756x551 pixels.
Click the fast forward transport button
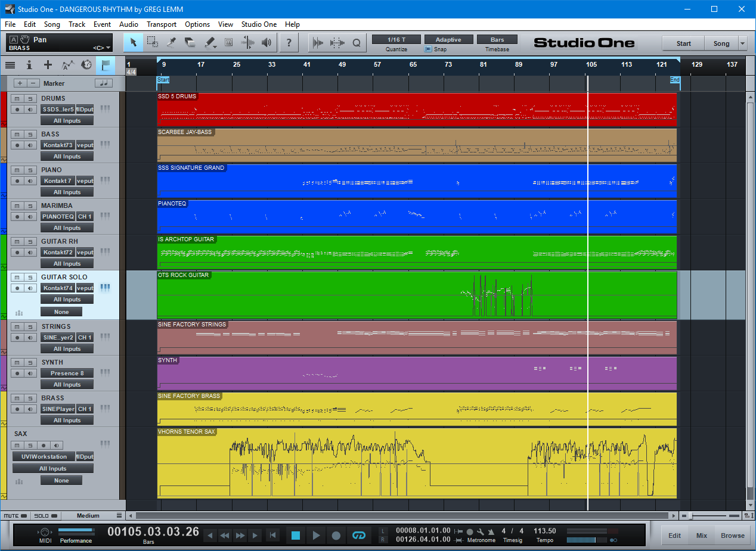coord(240,536)
